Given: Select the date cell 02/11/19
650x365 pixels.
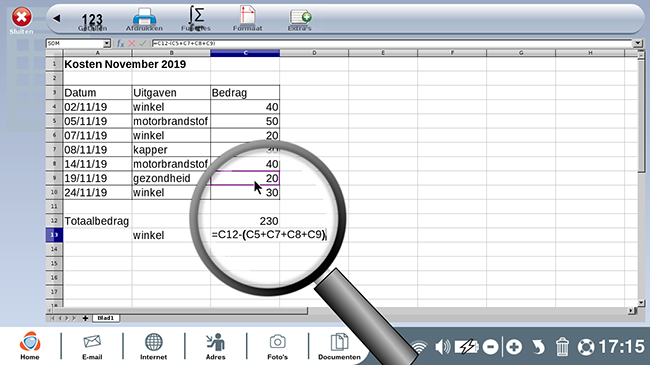Looking at the screenshot, I should click(97, 107).
